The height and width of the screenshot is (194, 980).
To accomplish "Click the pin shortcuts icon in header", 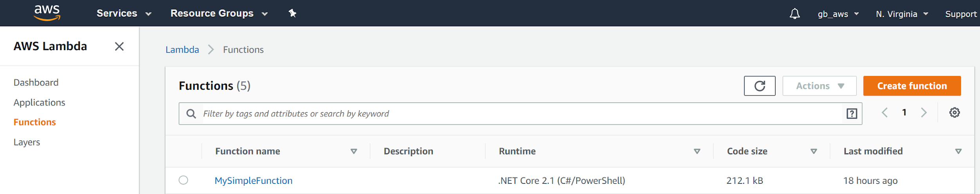I will 292,13.
